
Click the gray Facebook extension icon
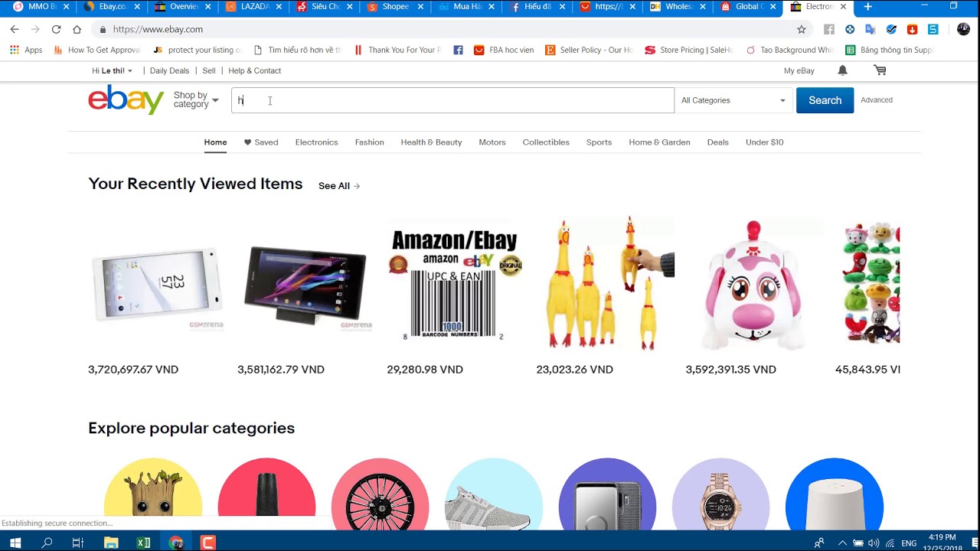(x=828, y=29)
